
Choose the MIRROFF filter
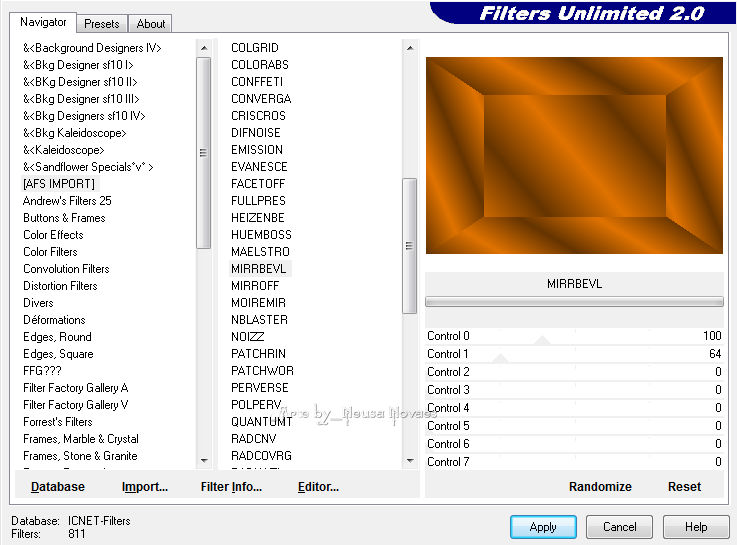point(255,286)
